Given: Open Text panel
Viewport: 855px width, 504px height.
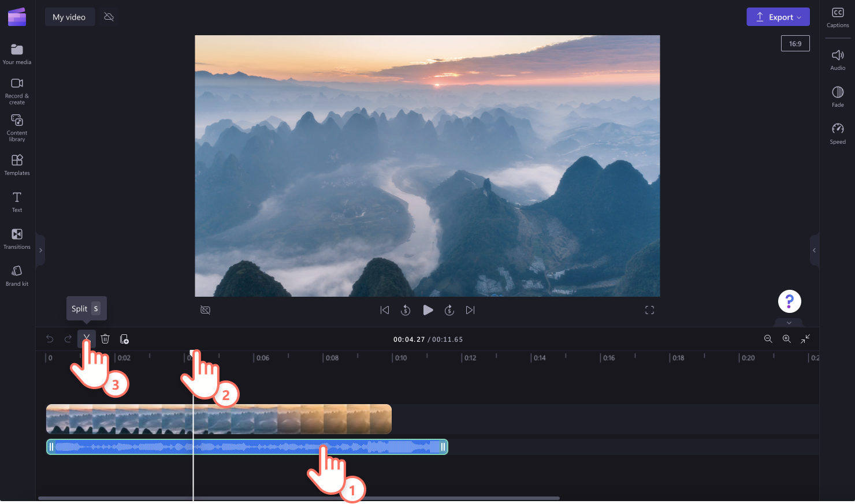Looking at the screenshot, I should click(x=17, y=202).
